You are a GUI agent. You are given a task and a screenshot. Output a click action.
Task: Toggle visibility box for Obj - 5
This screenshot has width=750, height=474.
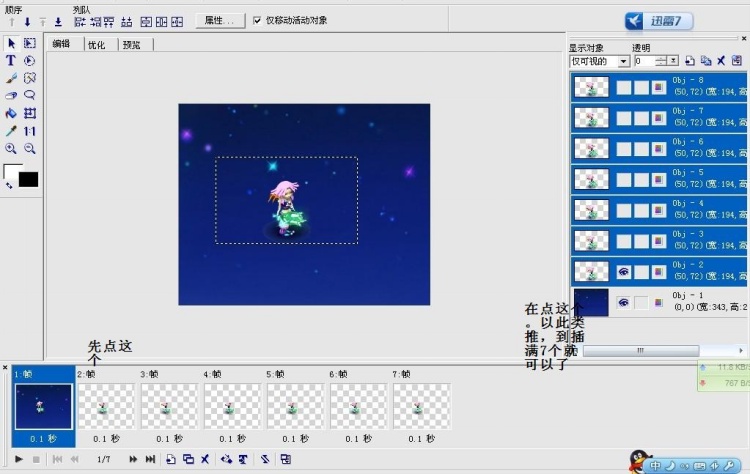point(623,179)
